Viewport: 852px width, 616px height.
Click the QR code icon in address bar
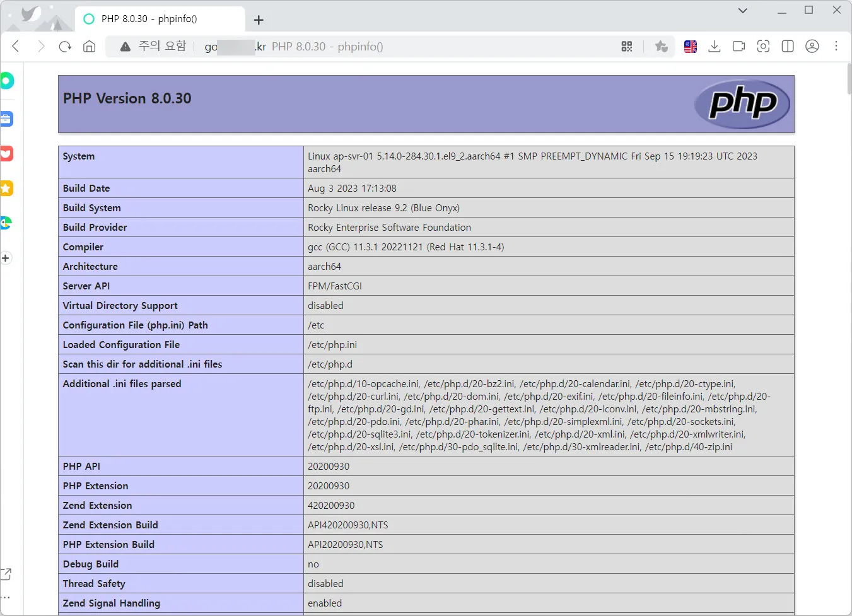626,47
